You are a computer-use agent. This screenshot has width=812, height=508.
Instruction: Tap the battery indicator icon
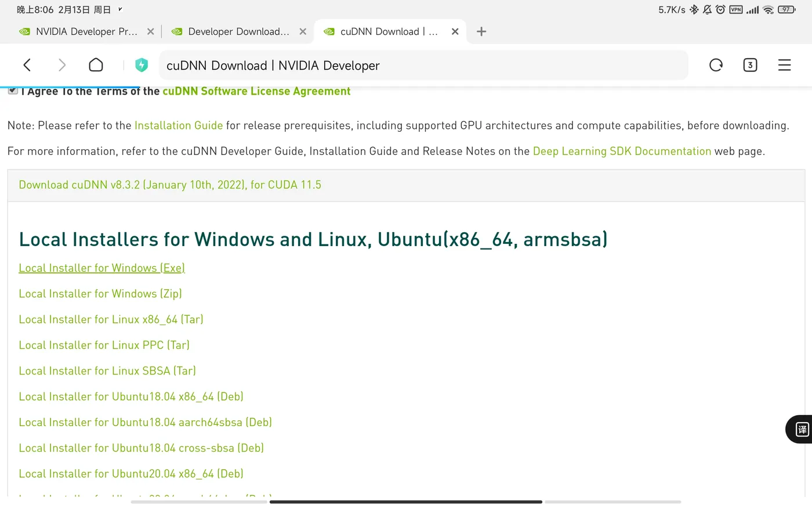click(786, 9)
